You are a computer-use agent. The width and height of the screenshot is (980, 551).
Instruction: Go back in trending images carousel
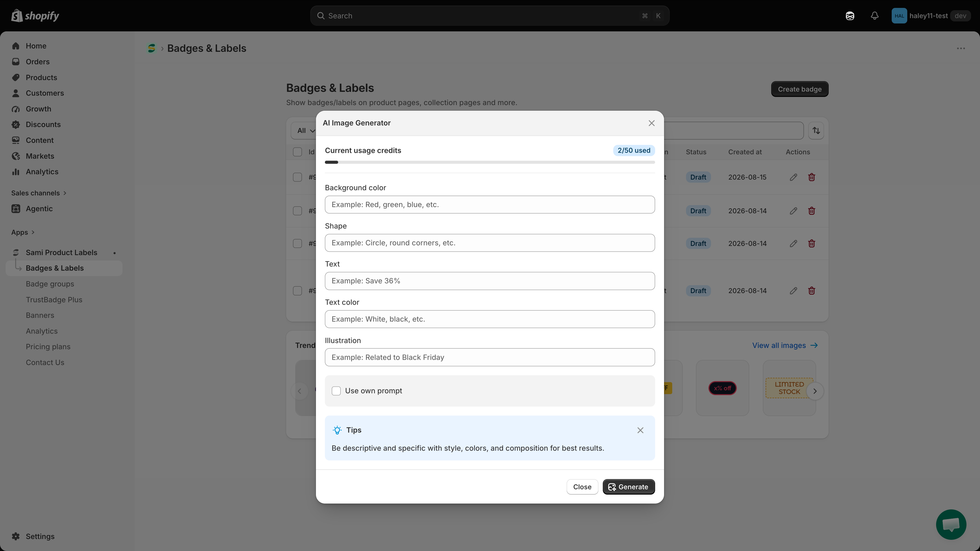(x=299, y=391)
